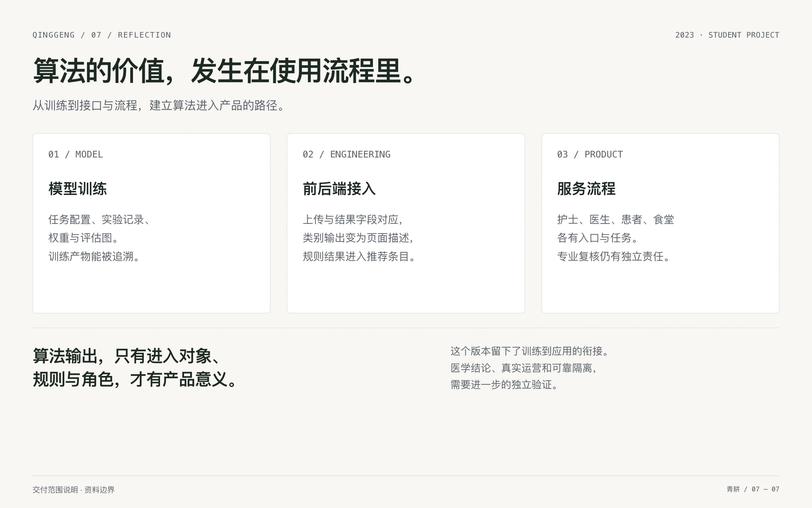
Task: Click the line 需要进一步的独立验证。
Action: 504,385
